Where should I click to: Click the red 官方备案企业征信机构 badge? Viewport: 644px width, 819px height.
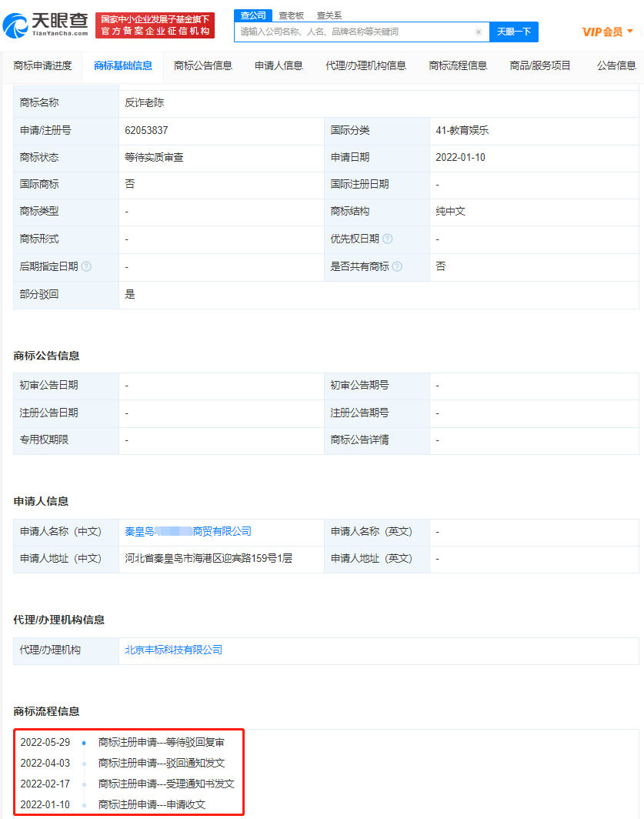(x=155, y=25)
